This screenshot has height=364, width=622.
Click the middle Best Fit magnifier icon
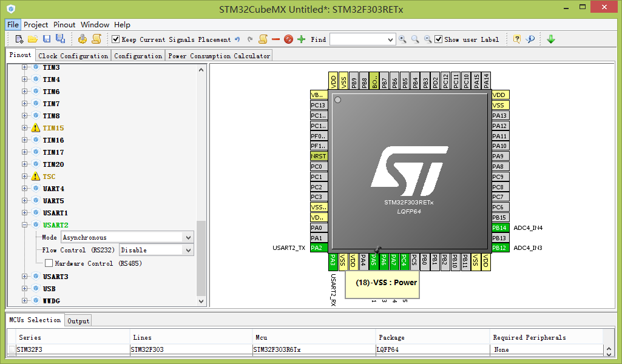tap(415, 39)
